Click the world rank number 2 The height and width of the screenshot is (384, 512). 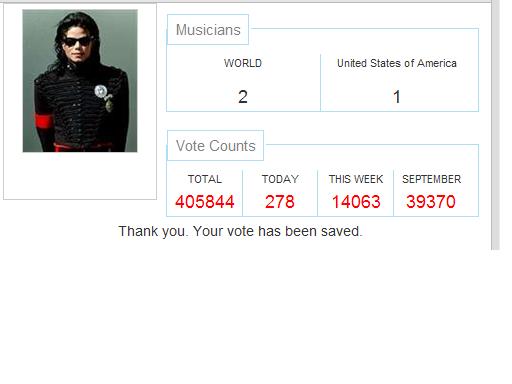tap(243, 97)
